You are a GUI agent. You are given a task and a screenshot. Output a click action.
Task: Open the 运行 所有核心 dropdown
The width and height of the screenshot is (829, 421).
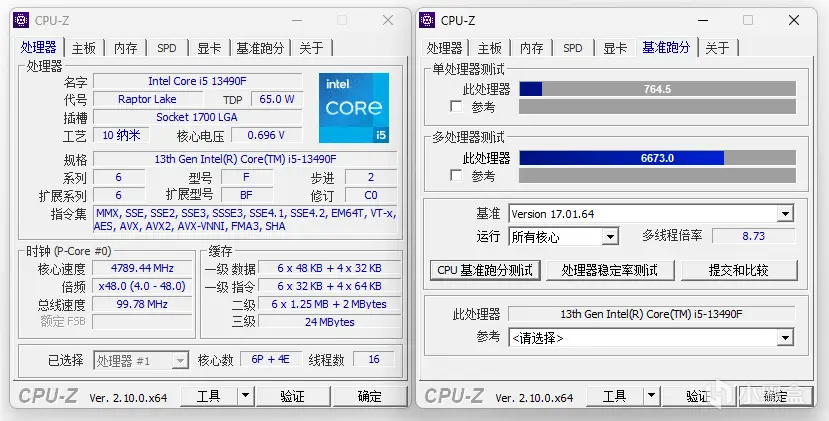coord(611,236)
